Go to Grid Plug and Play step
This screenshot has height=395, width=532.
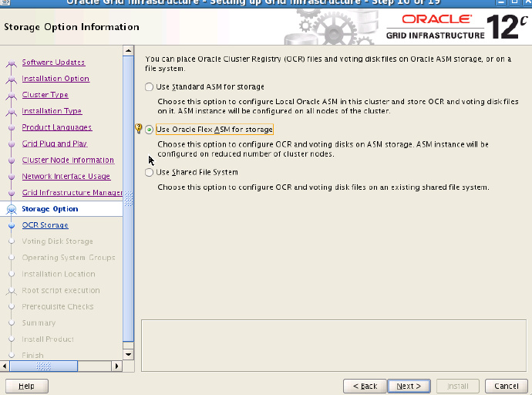click(x=54, y=143)
